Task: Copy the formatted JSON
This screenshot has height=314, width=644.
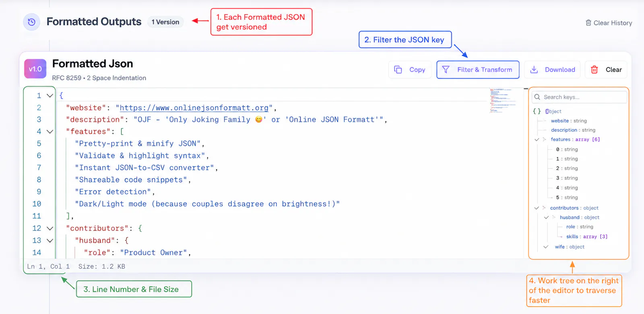Action: [410, 70]
